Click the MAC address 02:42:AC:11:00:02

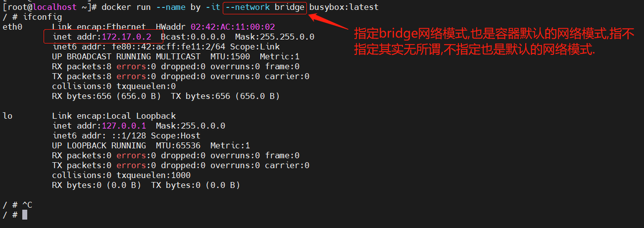tap(240, 27)
